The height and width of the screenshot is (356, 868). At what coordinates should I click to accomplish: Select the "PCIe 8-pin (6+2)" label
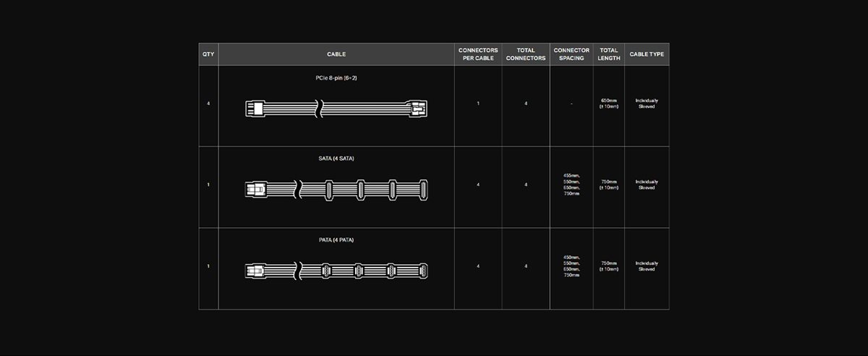(336, 77)
